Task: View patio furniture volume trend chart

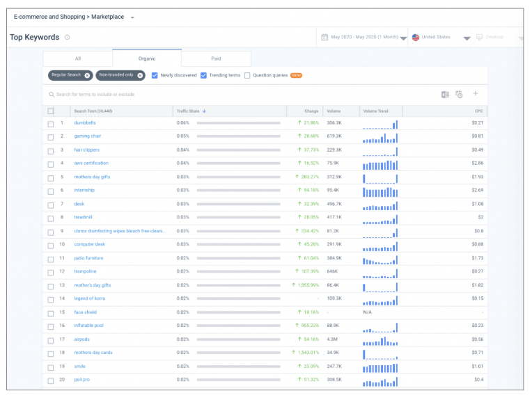Action: click(x=380, y=260)
